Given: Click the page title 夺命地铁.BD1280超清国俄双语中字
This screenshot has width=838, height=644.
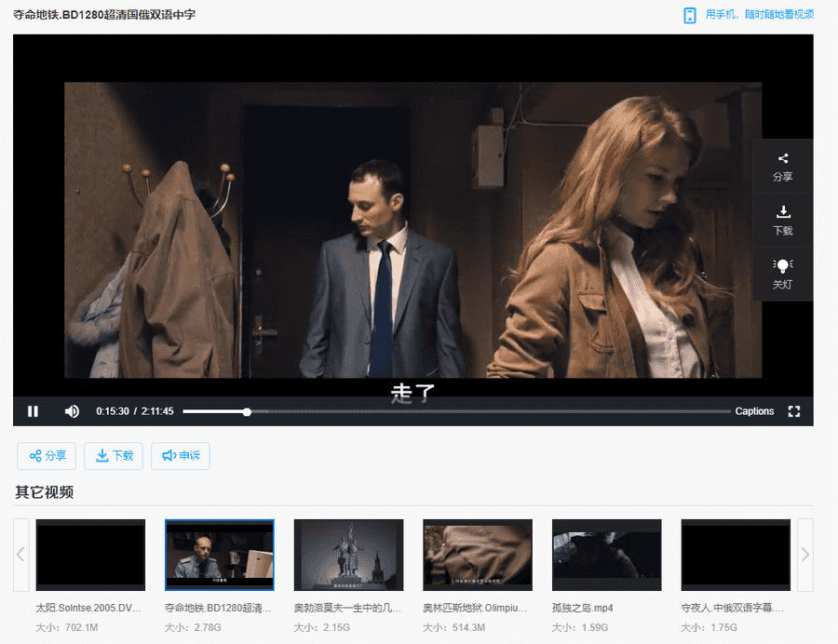Looking at the screenshot, I should point(104,14).
